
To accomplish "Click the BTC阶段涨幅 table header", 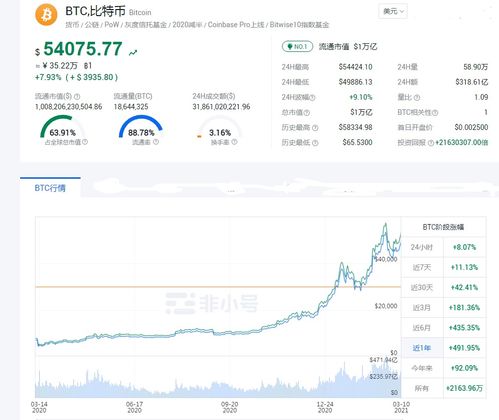I will pos(443,227).
